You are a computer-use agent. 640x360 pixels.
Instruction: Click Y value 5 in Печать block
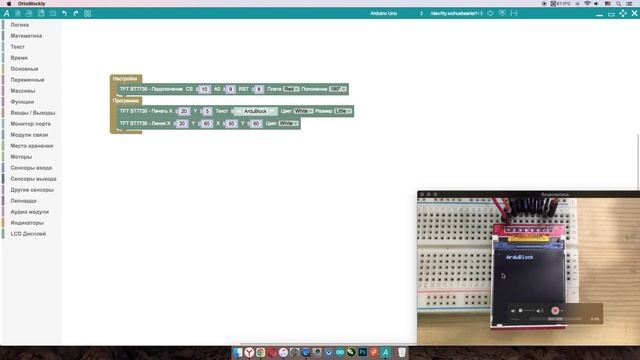(207, 111)
